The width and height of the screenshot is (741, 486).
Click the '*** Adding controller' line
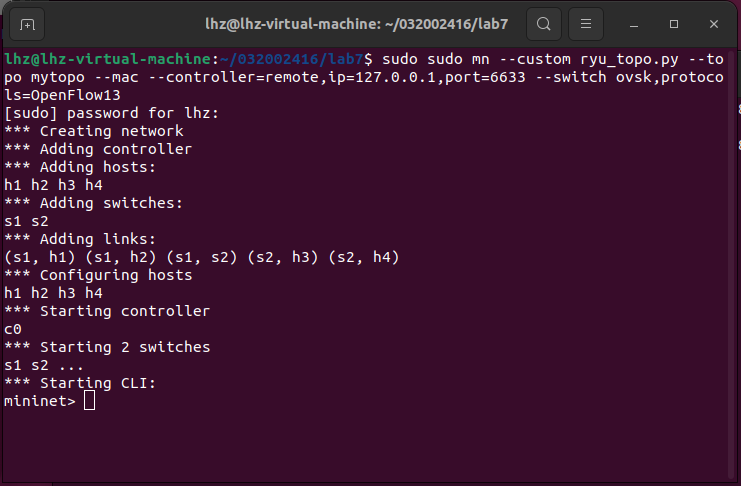click(97, 149)
